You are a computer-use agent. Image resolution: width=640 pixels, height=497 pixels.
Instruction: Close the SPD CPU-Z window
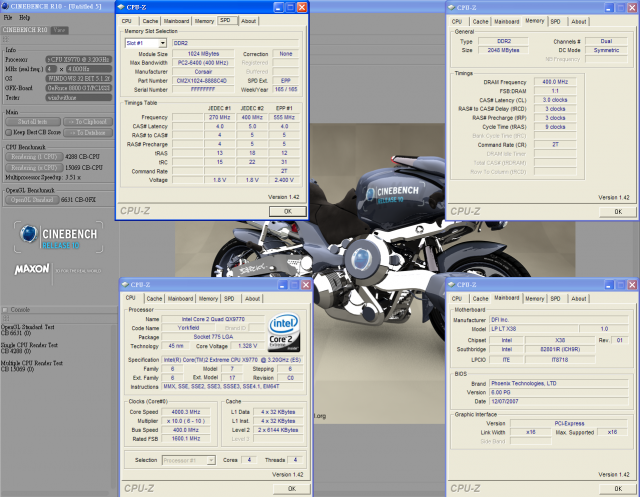click(302, 7)
